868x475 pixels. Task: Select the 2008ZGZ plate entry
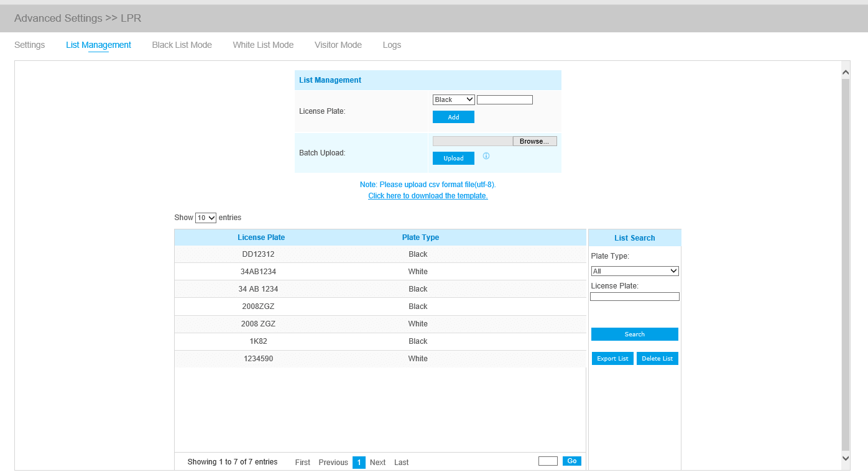[x=380, y=307]
